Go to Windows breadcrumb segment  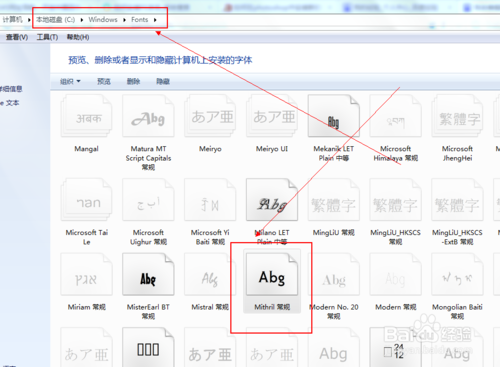(103, 20)
